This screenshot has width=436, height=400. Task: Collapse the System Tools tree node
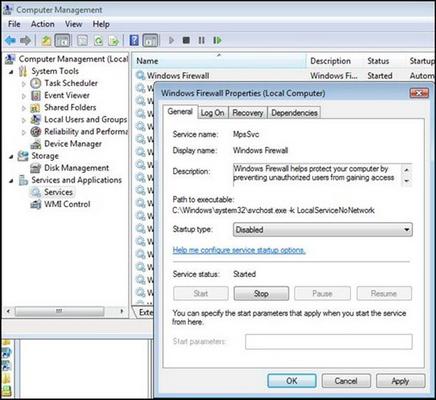12,72
